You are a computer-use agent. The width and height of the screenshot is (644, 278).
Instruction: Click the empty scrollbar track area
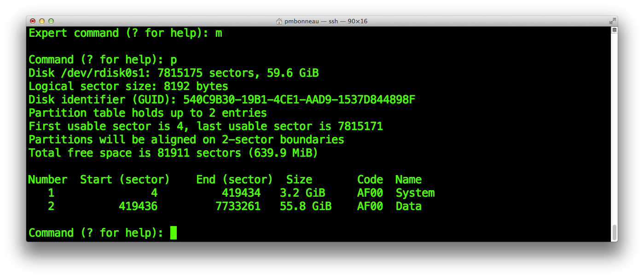(614, 129)
